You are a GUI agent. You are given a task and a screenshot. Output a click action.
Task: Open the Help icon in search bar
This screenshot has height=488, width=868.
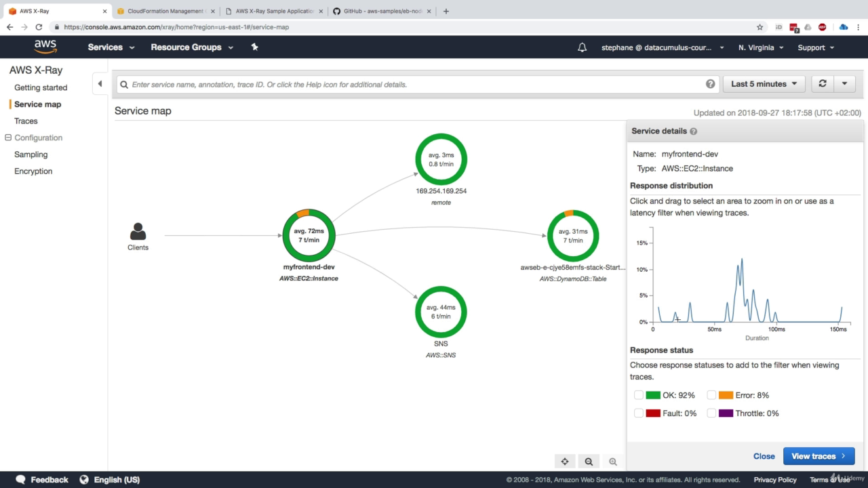click(x=710, y=84)
